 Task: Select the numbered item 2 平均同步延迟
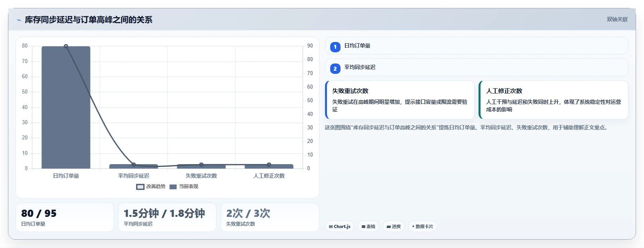click(x=477, y=67)
